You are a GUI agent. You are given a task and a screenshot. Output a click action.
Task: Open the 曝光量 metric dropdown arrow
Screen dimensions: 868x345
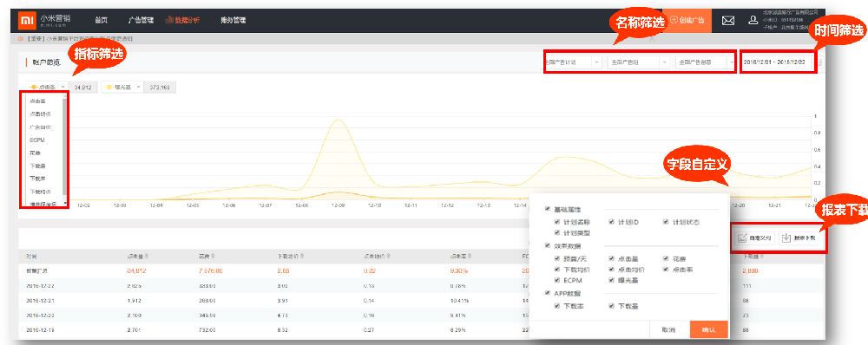point(138,87)
